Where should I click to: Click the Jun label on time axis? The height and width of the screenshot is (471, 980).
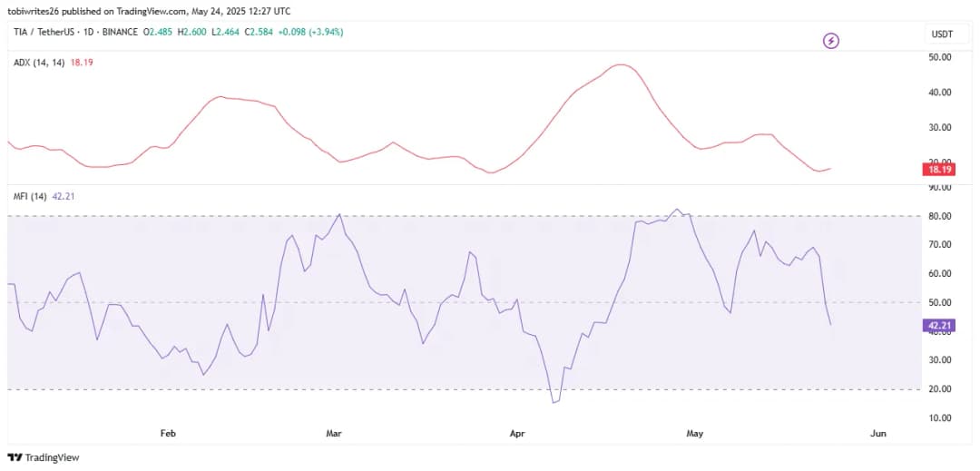coord(877,435)
